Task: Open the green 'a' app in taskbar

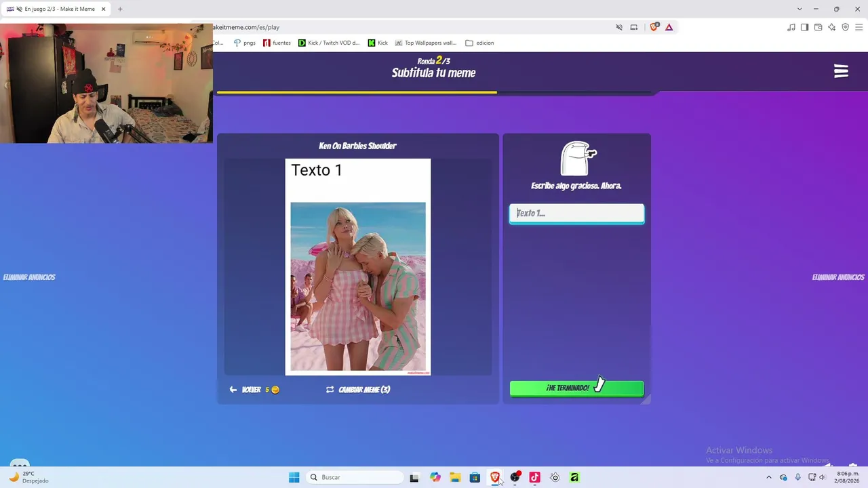Action: click(574, 477)
